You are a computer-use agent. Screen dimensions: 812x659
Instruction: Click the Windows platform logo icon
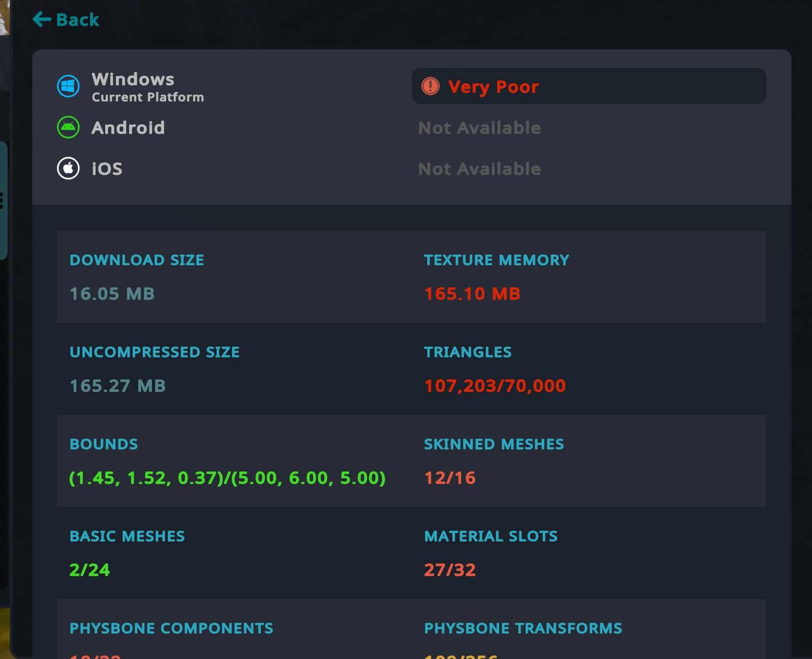(68, 86)
